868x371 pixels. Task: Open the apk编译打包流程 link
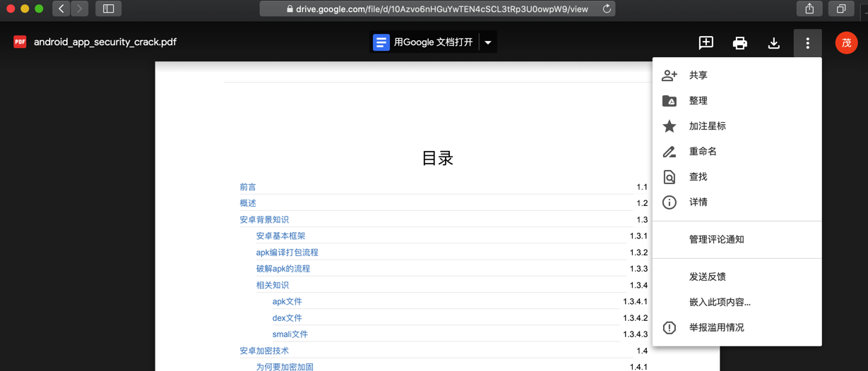(287, 253)
